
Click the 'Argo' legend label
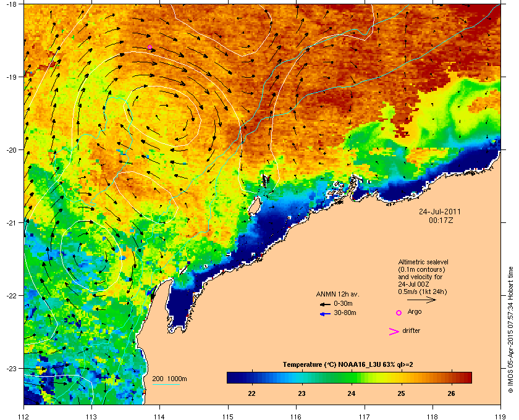pos(415,311)
